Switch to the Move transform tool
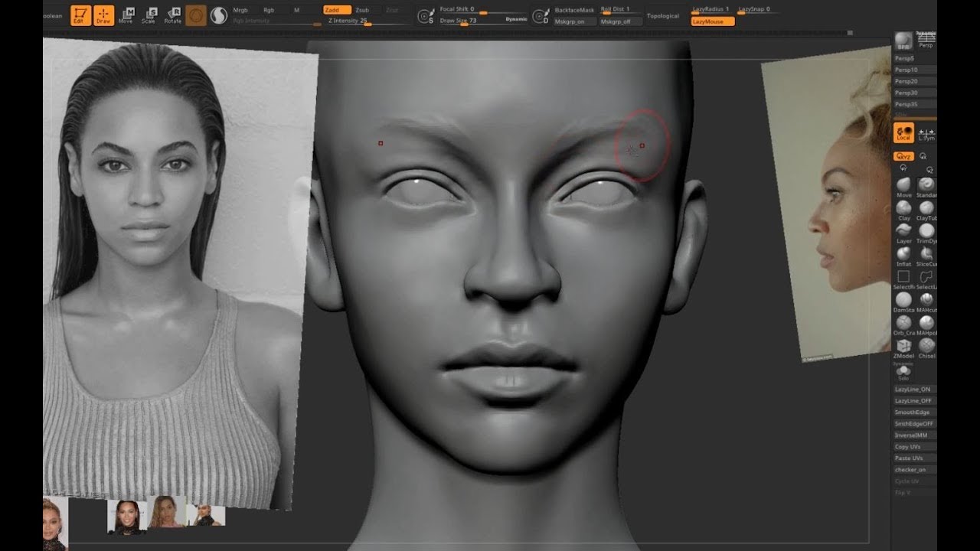Screen dimensions: 980x551 tap(126, 15)
